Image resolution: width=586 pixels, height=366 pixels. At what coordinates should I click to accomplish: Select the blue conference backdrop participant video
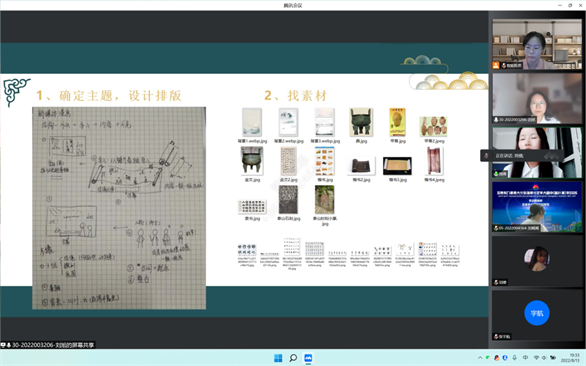click(x=537, y=206)
